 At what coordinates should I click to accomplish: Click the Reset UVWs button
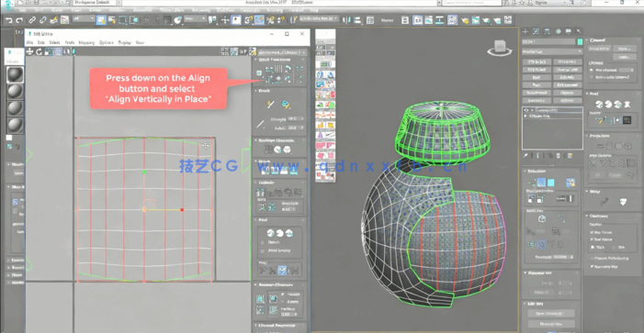(x=600, y=49)
